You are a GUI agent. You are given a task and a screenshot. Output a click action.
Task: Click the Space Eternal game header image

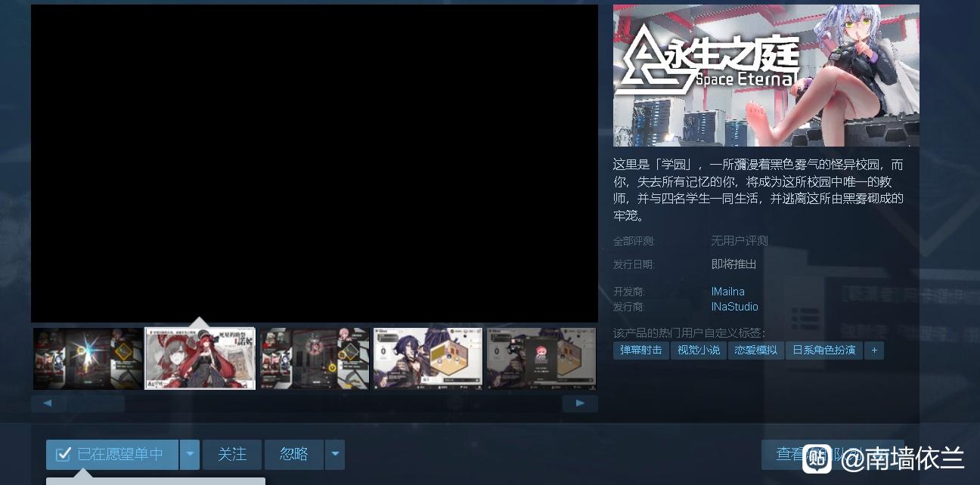point(766,76)
